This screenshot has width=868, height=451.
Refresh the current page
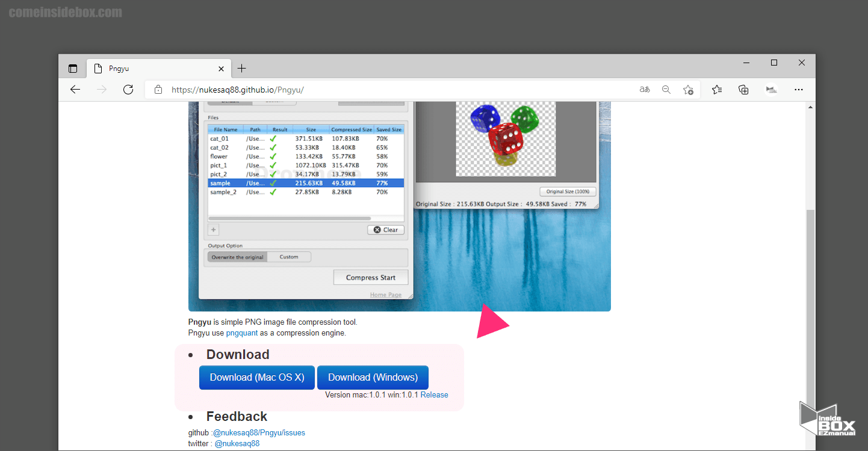pyautogui.click(x=128, y=90)
